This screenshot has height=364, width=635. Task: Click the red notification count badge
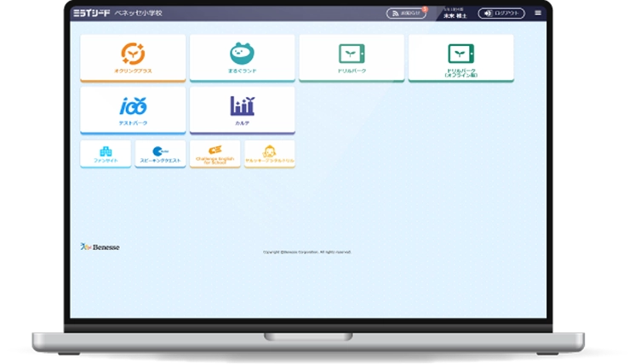point(424,9)
